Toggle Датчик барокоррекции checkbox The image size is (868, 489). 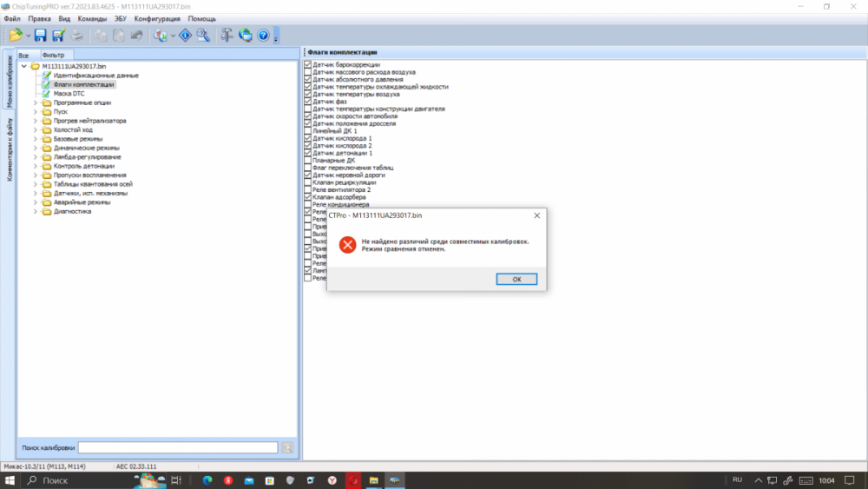[x=308, y=65]
